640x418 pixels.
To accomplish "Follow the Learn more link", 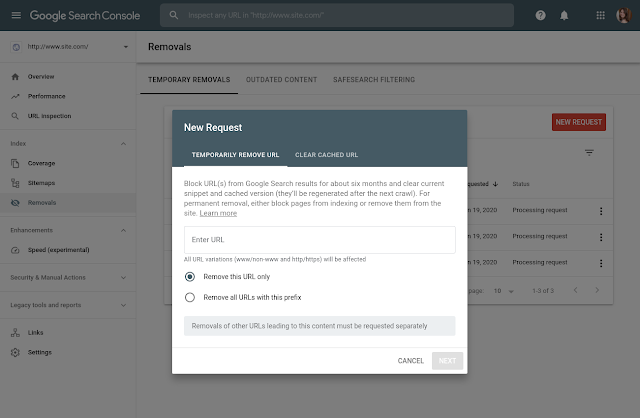I will coord(218,213).
